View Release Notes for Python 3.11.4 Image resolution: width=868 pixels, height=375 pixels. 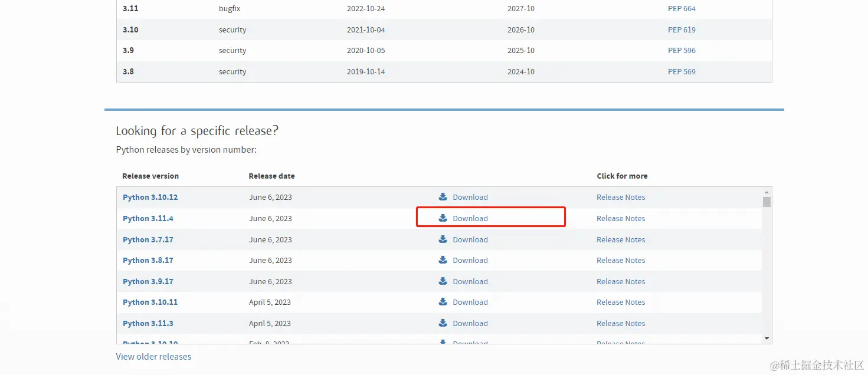621,218
